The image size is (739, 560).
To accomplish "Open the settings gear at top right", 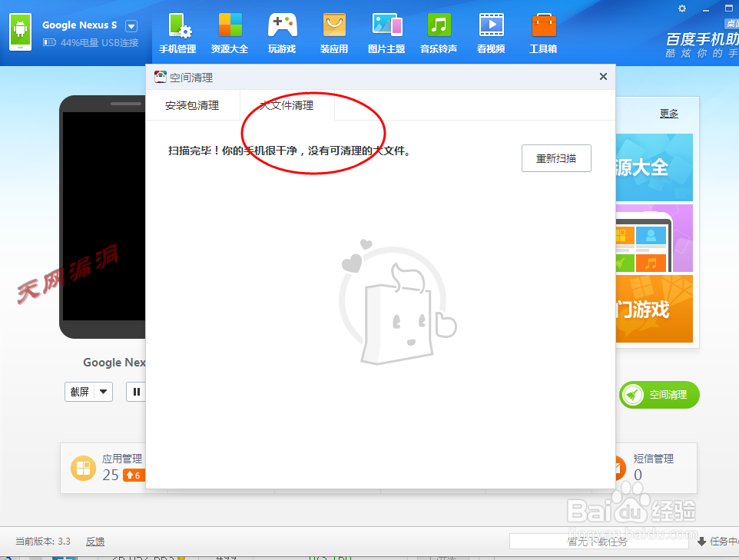I will click(x=681, y=8).
